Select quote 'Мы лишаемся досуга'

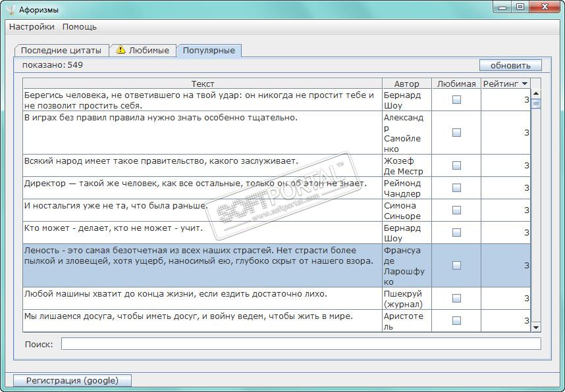[203, 320]
